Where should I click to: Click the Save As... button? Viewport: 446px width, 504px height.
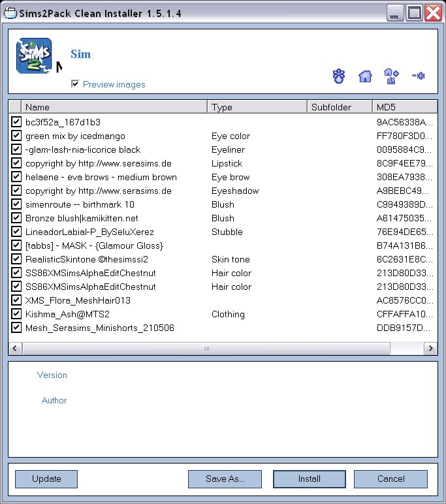225,479
